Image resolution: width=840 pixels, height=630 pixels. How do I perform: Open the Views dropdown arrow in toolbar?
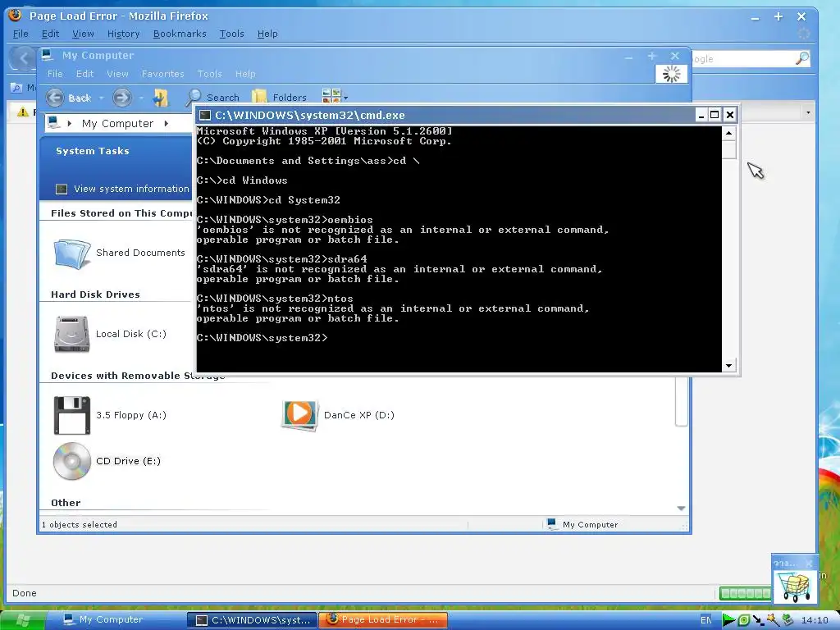point(346,98)
